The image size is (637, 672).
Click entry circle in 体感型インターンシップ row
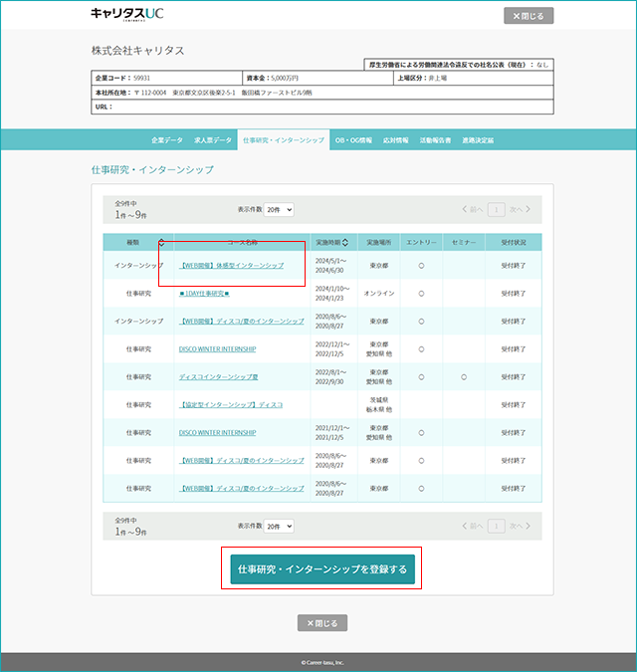click(x=422, y=266)
